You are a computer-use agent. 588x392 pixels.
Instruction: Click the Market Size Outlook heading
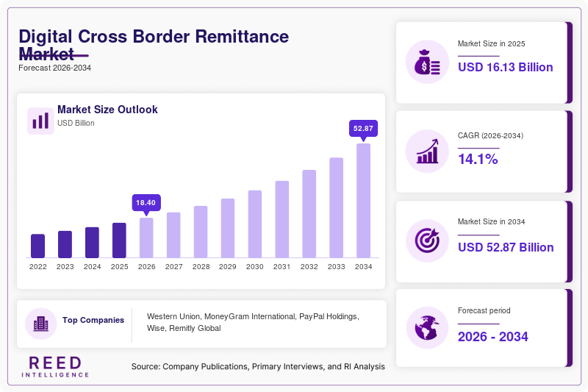click(x=107, y=110)
